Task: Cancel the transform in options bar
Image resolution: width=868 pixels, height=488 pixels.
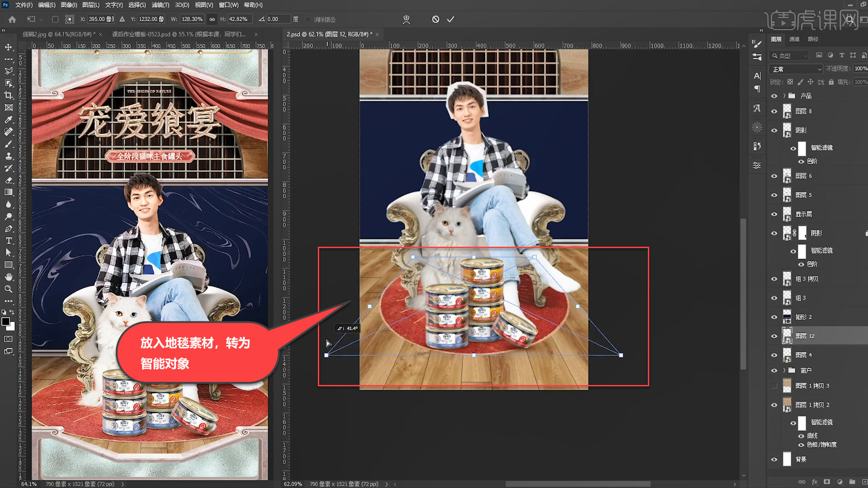Action: click(435, 19)
